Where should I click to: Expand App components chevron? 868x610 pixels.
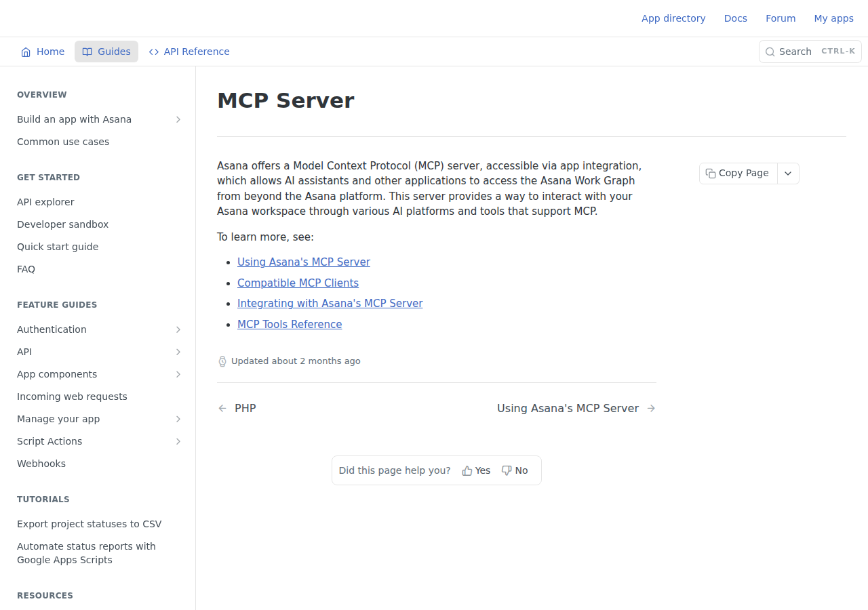[x=178, y=374]
